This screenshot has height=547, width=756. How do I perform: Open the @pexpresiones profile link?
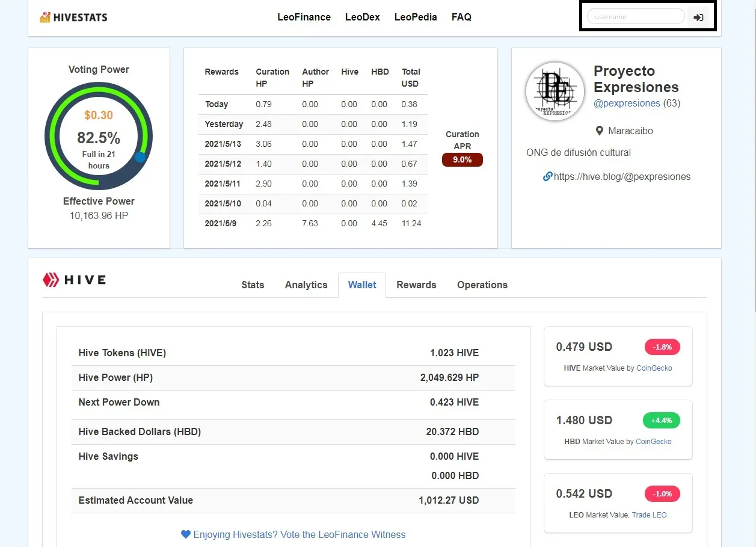(627, 103)
